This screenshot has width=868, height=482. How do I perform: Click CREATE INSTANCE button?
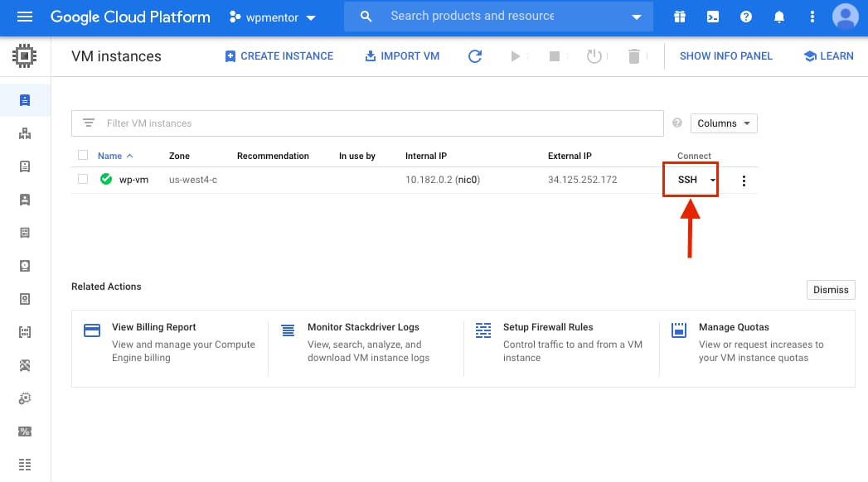(279, 55)
